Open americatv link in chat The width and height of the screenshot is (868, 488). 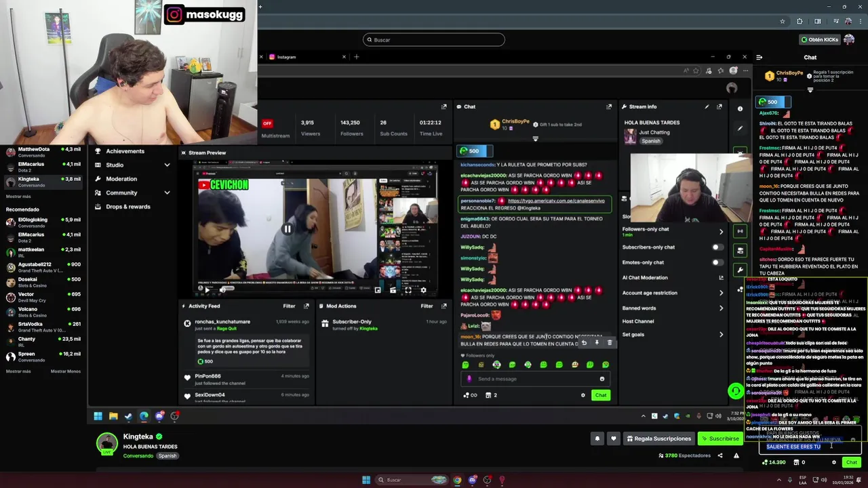(x=556, y=201)
